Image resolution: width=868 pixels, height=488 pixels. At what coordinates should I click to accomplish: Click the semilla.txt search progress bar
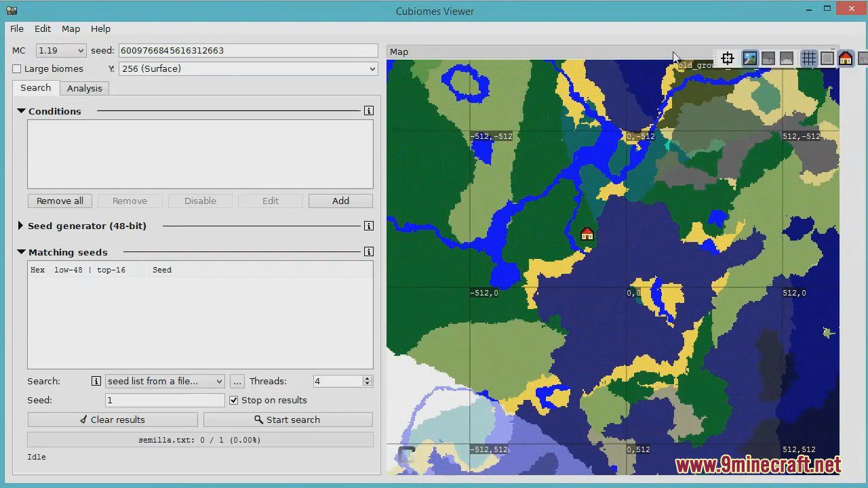point(200,440)
